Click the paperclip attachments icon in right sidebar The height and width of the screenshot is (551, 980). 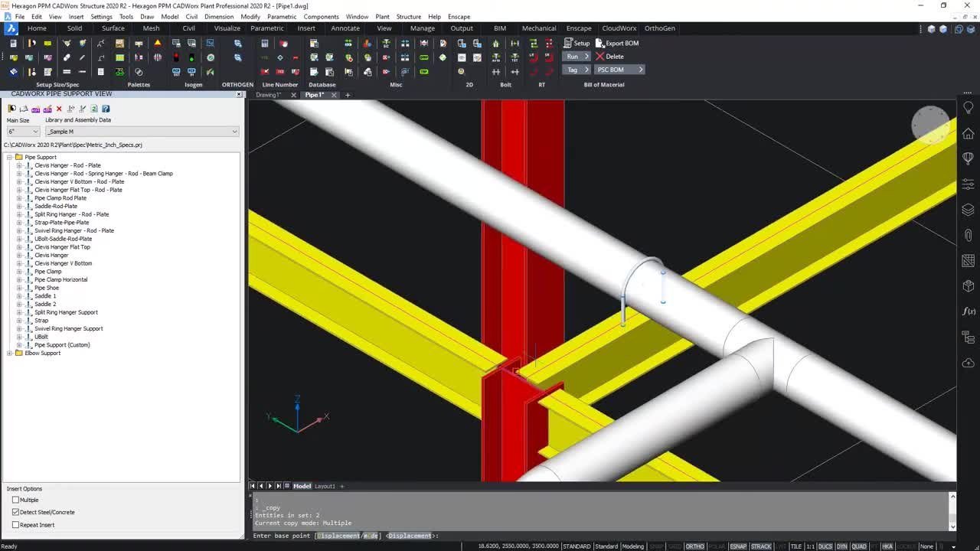(969, 235)
